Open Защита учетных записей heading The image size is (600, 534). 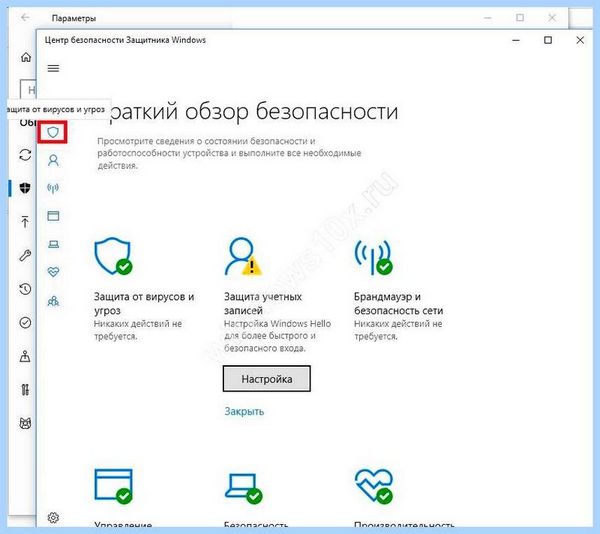pyautogui.click(x=263, y=303)
